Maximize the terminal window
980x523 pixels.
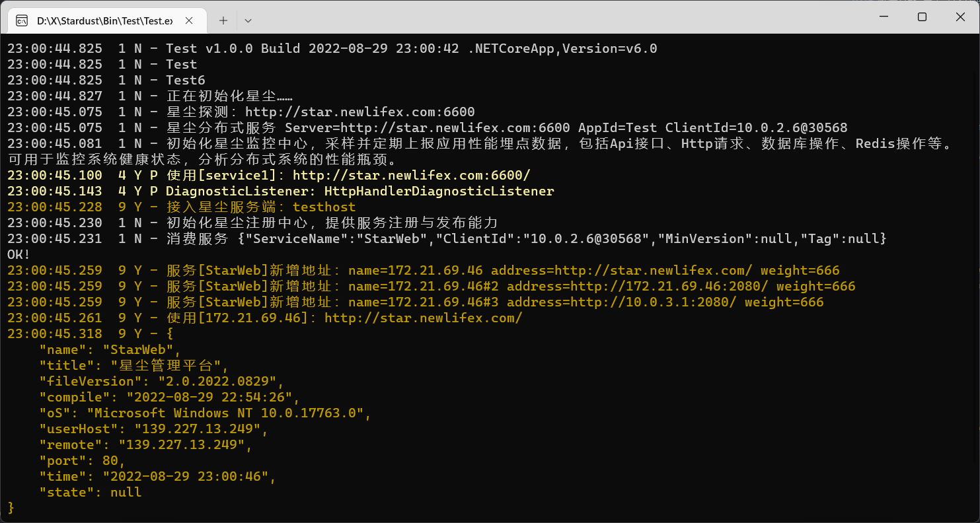tap(922, 17)
